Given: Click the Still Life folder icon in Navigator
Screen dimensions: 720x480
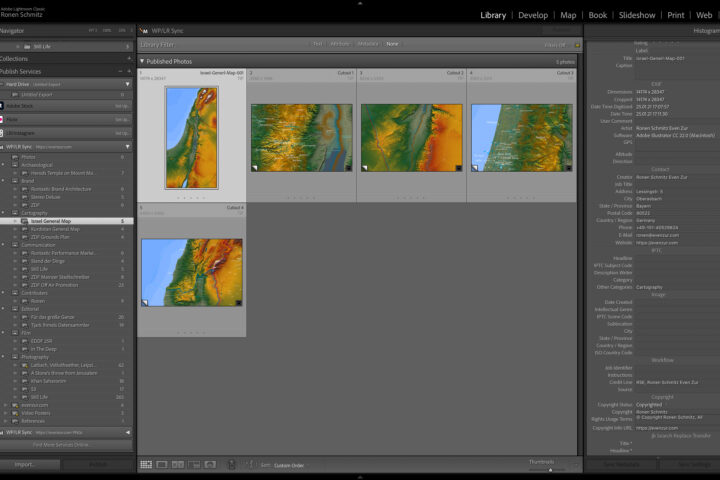Looking at the screenshot, I should tap(27, 46).
